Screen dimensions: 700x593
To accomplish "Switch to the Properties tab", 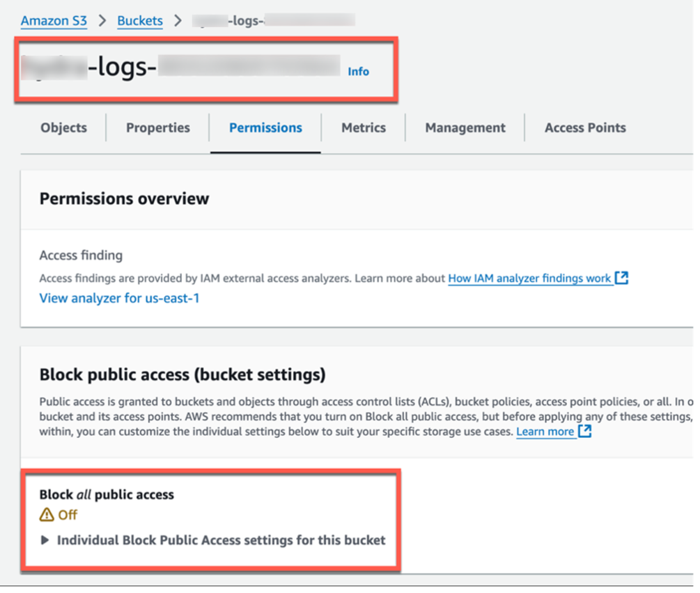I will [157, 127].
